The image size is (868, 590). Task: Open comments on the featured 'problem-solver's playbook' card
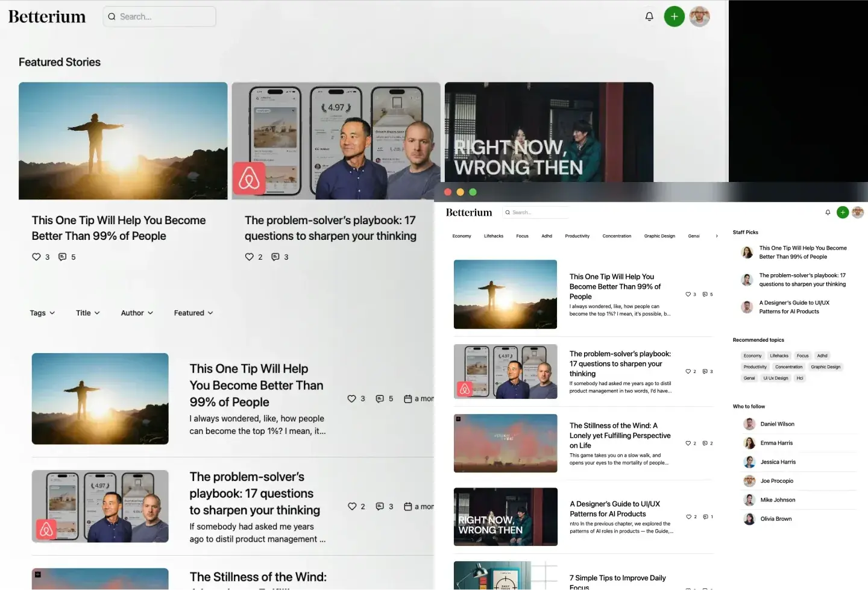coord(275,257)
